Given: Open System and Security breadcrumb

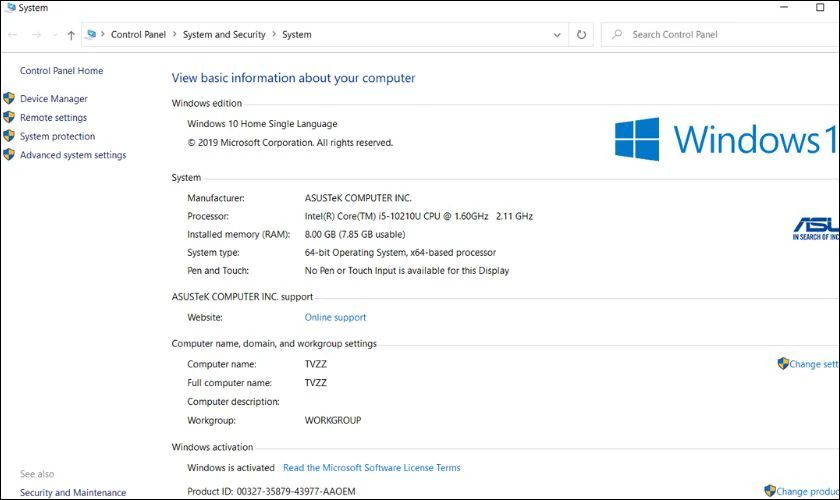Looking at the screenshot, I should tap(224, 34).
